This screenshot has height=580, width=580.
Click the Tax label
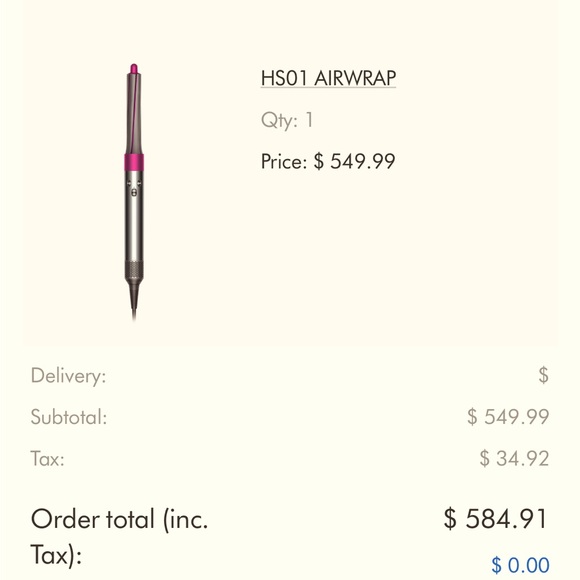47,459
